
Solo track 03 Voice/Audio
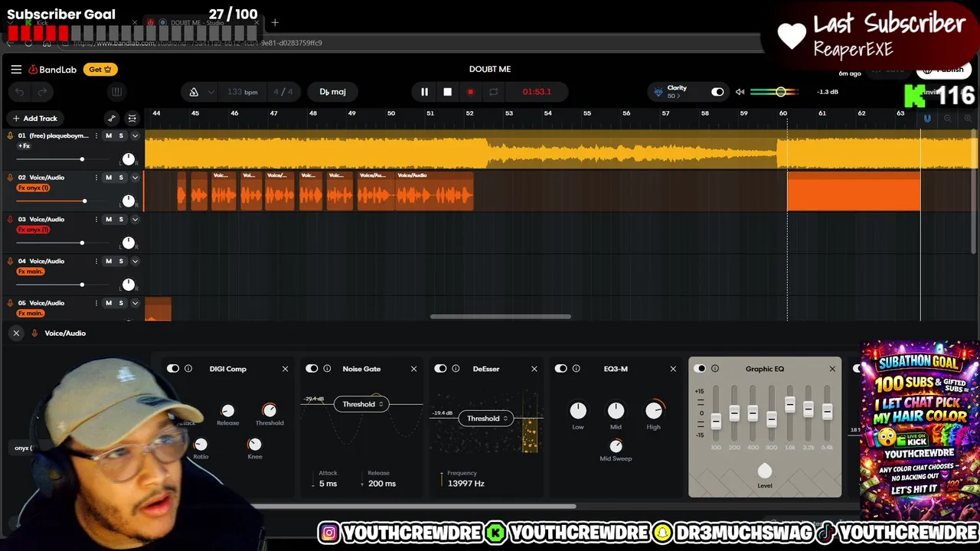(x=121, y=220)
